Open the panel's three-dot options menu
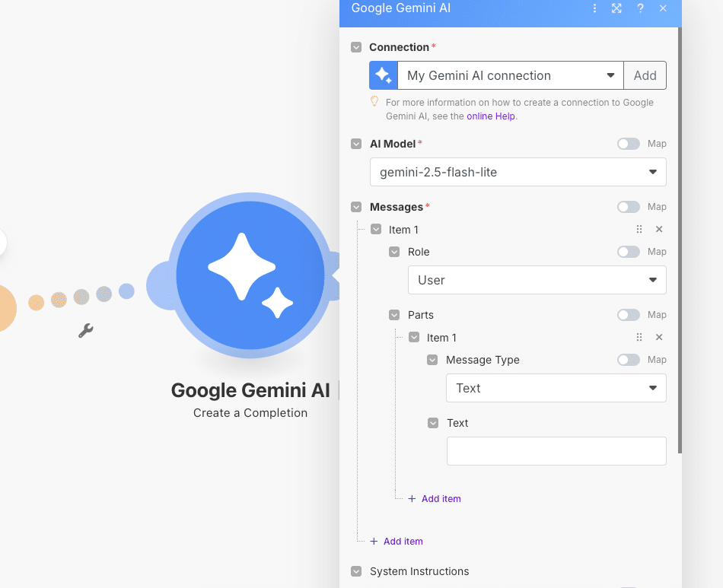Screen dimensions: 723x588 point(595,8)
